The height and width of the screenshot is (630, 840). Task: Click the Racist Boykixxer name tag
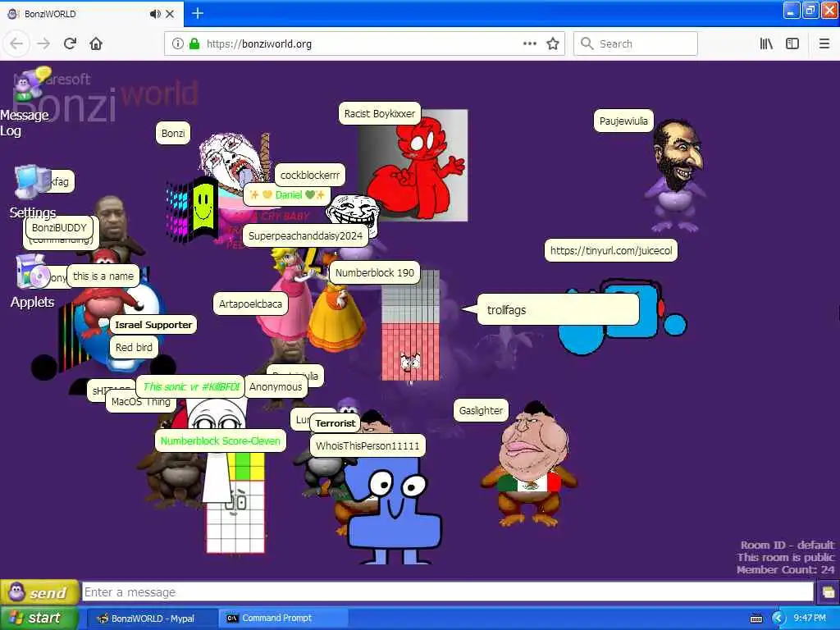pyautogui.click(x=379, y=113)
